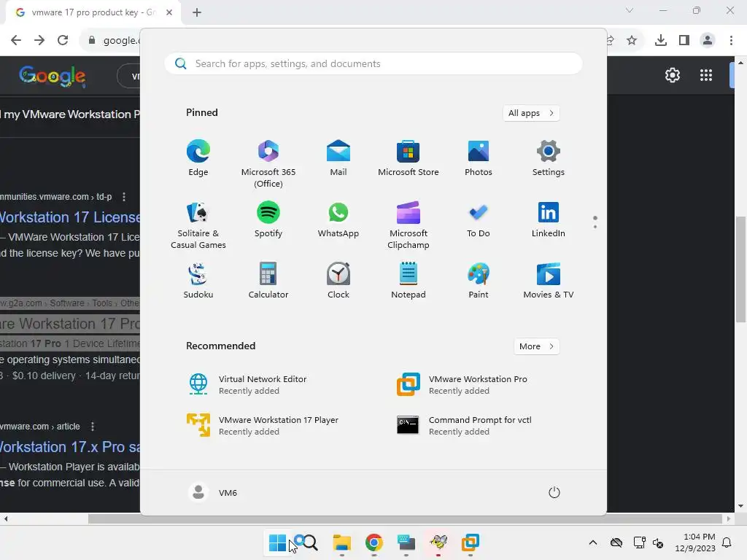Open the Workstation 17.x Pro result link
The width and height of the screenshot is (747, 560).
[x=70, y=447]
